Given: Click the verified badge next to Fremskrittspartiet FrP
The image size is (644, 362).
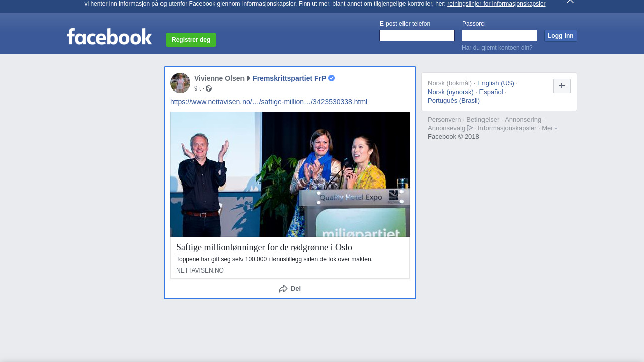Looking at the screenshot, I should tap(331, 78).
